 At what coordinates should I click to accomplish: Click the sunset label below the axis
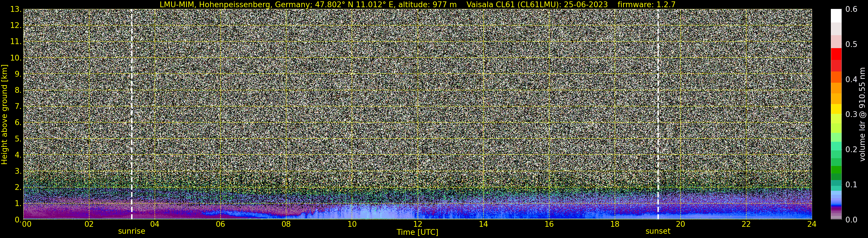coord(658,231)
